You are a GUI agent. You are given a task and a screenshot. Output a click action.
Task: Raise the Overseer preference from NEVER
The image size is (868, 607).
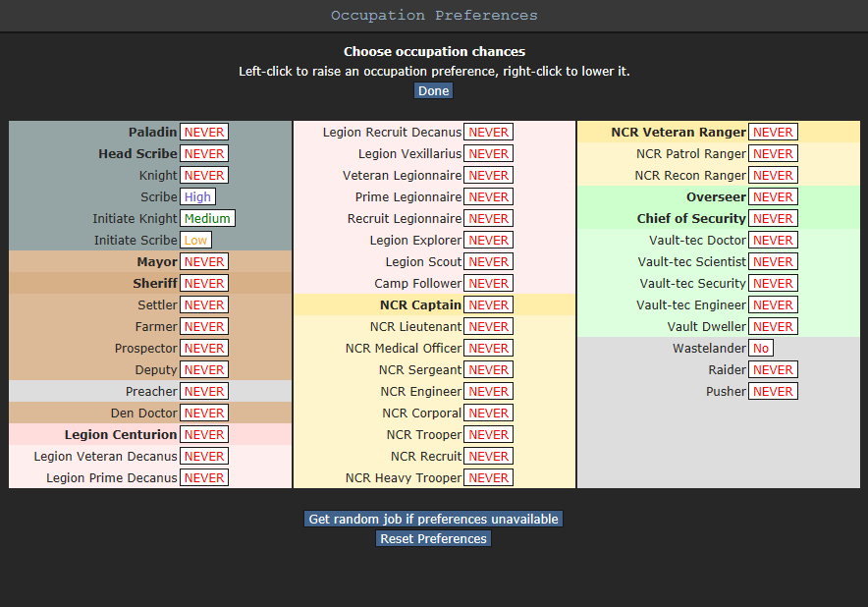coord(773,196)
